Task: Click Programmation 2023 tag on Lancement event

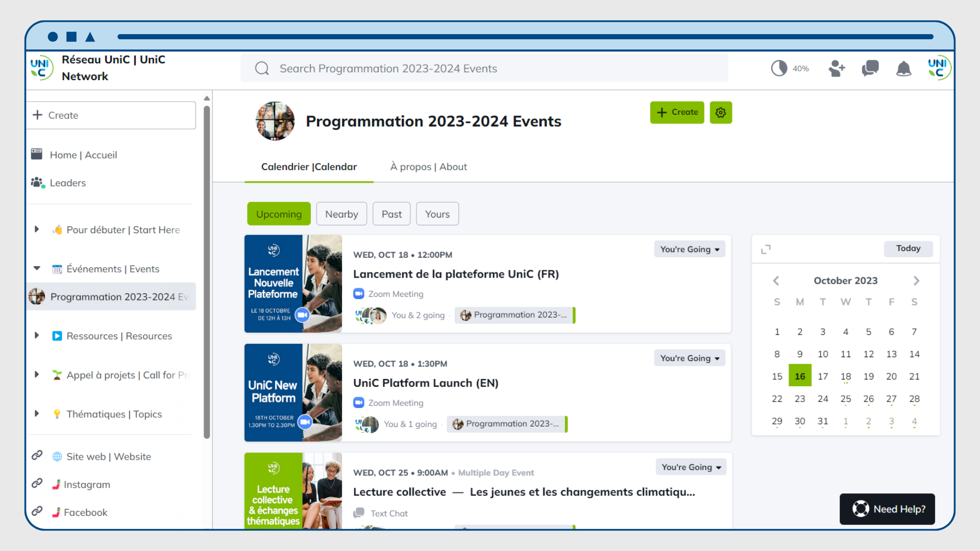Action: point(515,315)
